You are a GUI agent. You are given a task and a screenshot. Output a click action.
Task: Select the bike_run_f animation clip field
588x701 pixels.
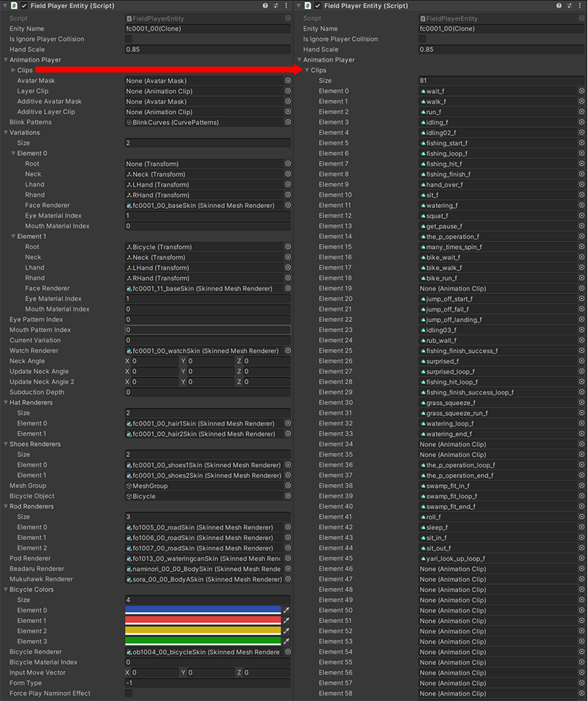(496, 278)
